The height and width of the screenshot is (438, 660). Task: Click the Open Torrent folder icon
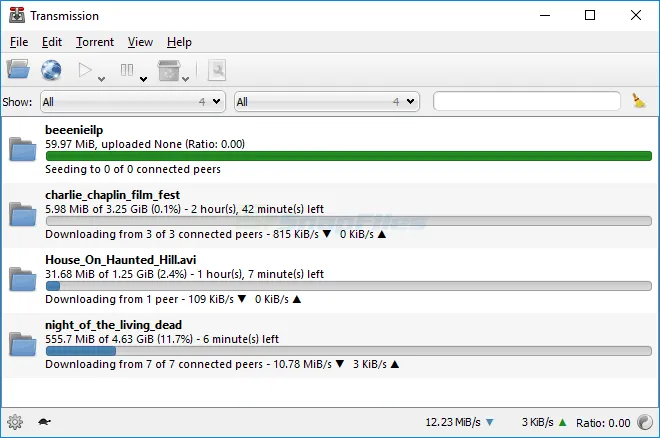coord(18,69)
